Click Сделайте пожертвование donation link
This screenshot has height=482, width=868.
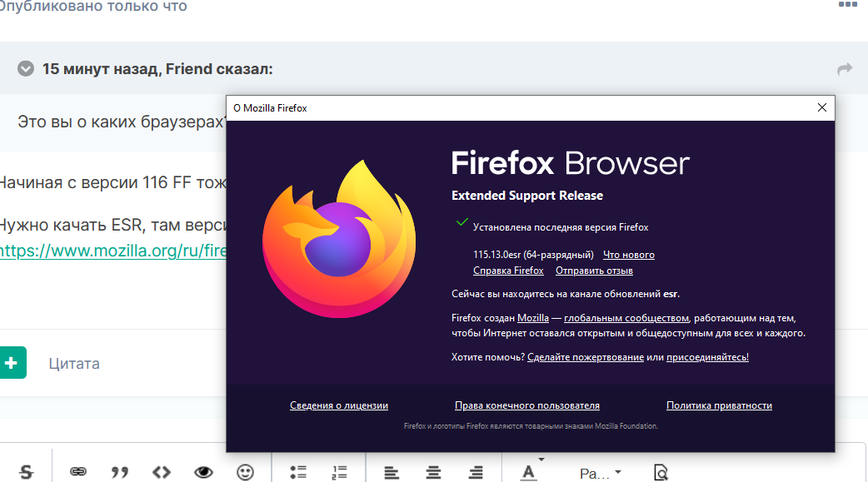(586, 357)
